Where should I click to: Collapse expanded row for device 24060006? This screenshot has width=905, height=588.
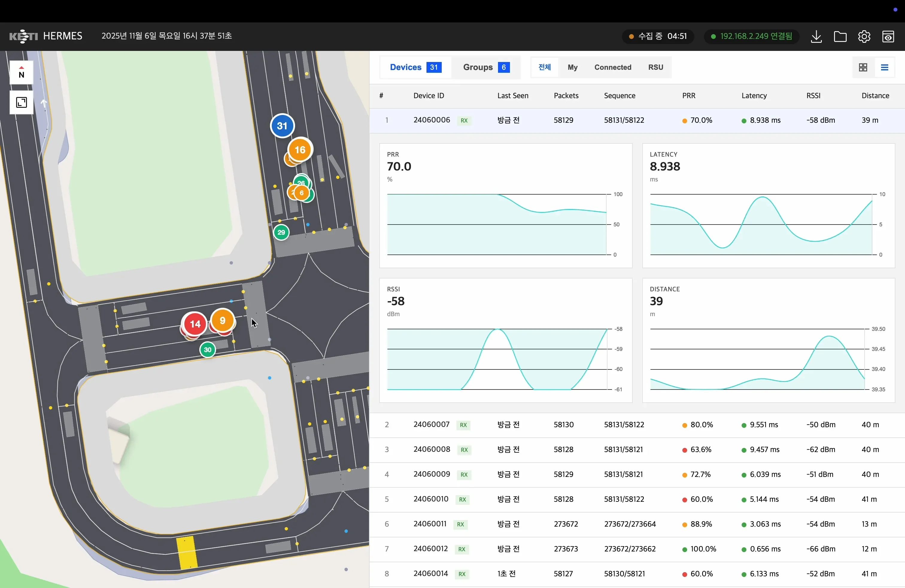click(x=637, y=120)
